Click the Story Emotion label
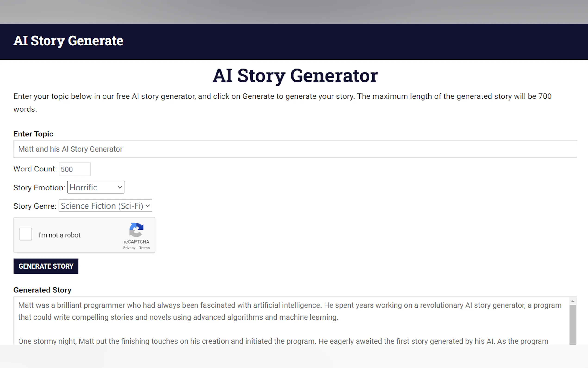Image resolution: width=588 pixels, height=368 pixels. tap(39, 188)
